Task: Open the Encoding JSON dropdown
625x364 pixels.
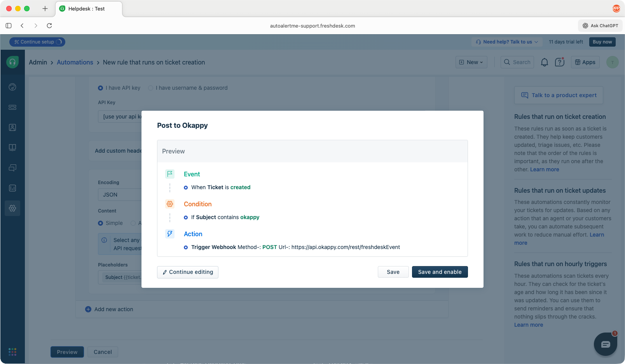Action: tap(120, 195)
